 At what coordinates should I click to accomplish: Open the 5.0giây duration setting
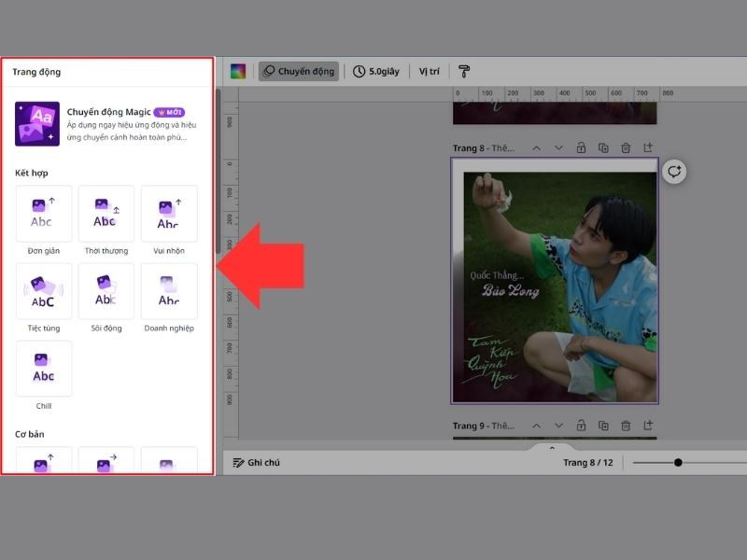[383, 70]
